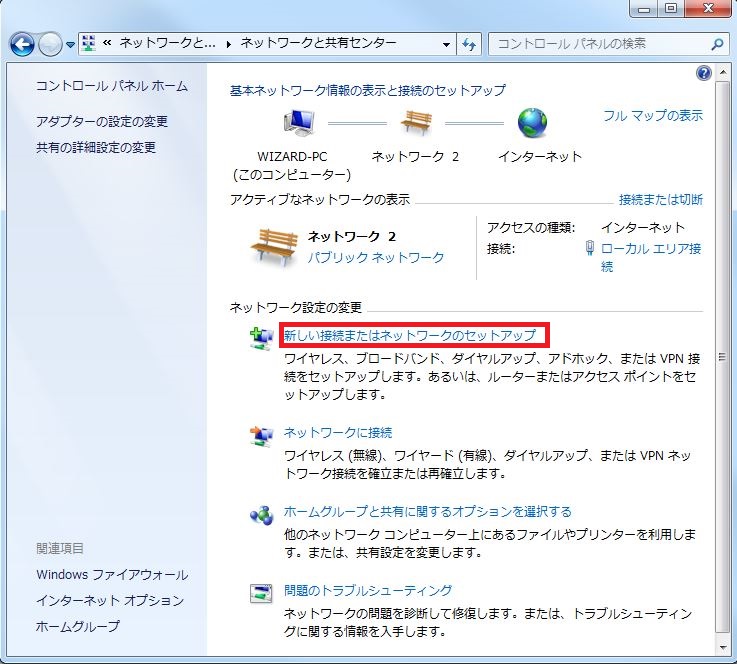Open 問題のトラブルシューティング link
737x664 pixels.
coord(368,590)
